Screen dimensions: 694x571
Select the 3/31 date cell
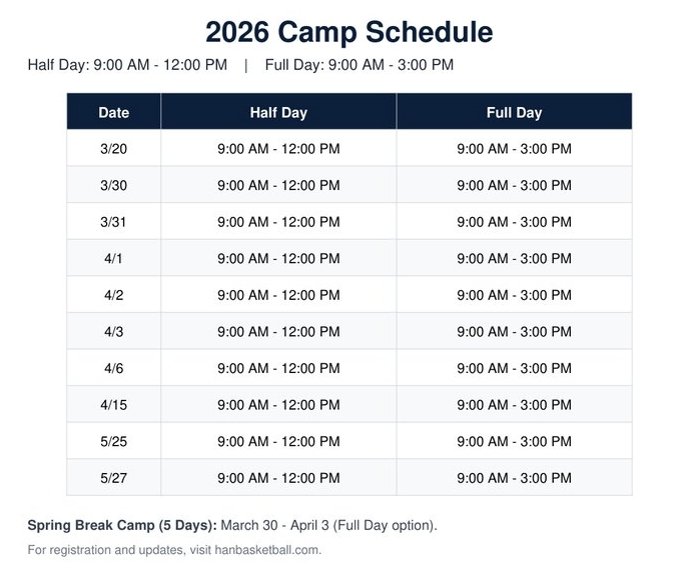(114, 222)
